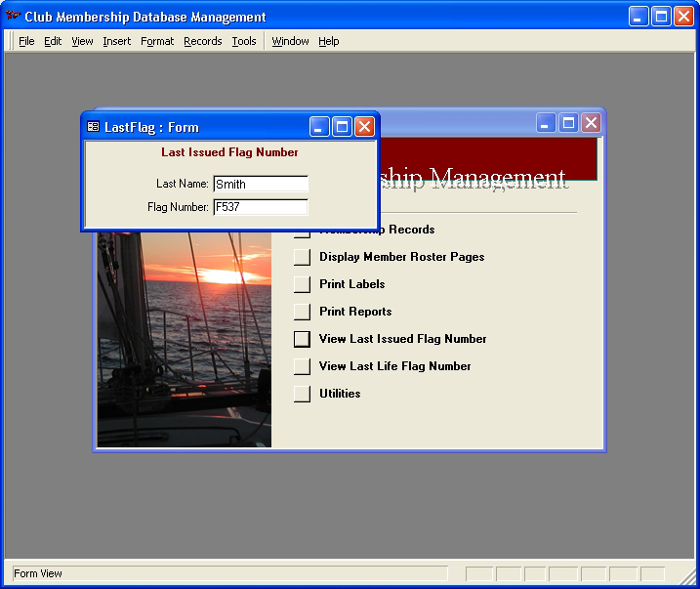The height and width of the screenshot is (589, 700).
Task: Close the Membership Management switchboard window
Action: [x=591, y=122]
